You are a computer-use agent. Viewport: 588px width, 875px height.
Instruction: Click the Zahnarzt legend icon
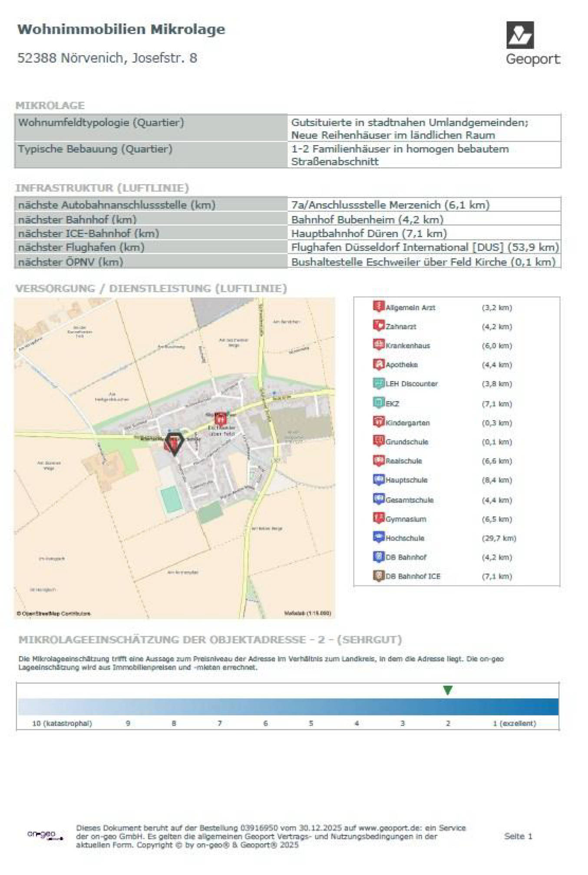pyautogui.click(x=379, y=325)
